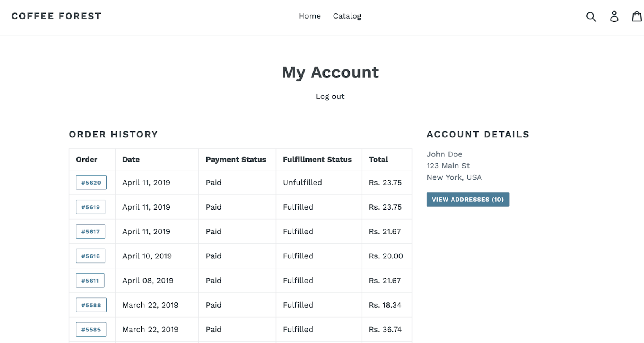The height and width of the screenshot is (343, 644).
Task: Open order #5611 details
Action: tap(90, 281)
